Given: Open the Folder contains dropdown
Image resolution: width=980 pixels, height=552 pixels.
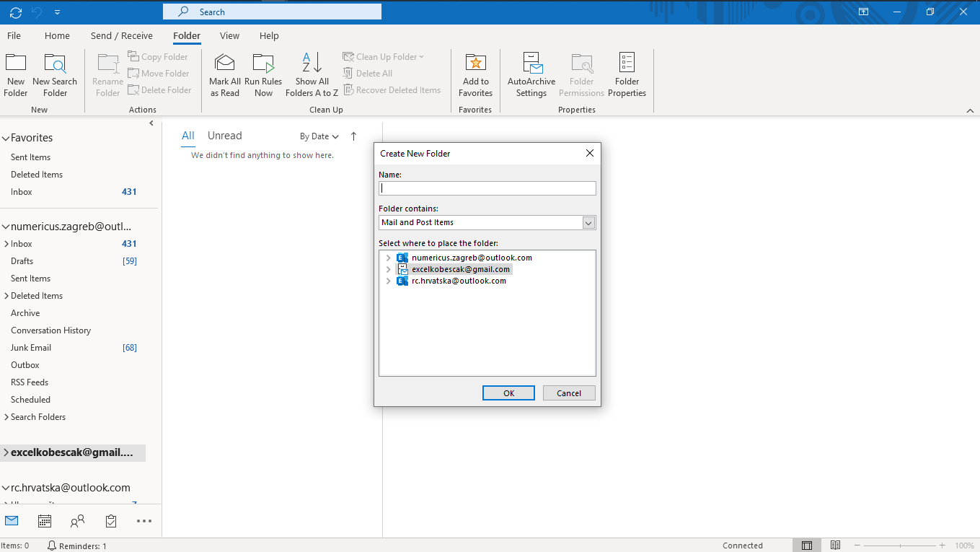Looking at the screenshot, I should point(588,222).
